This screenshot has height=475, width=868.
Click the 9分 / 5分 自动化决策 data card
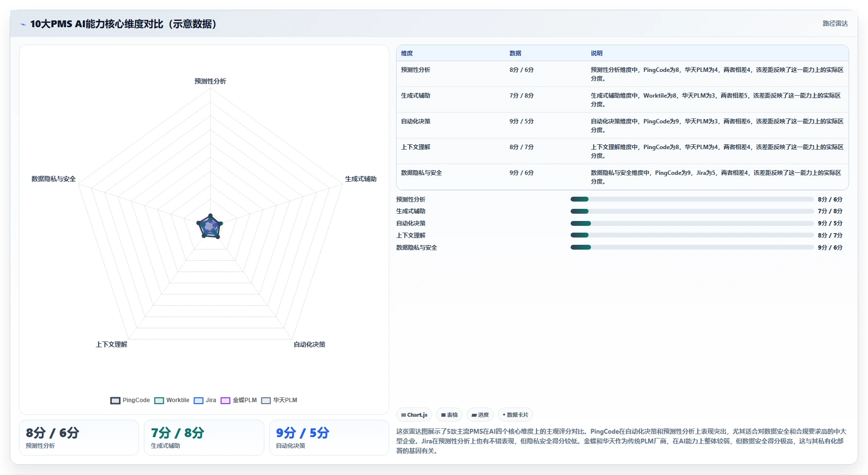(329, 438)
